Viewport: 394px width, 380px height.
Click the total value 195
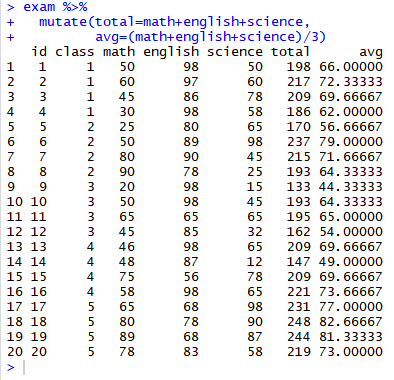299,217
